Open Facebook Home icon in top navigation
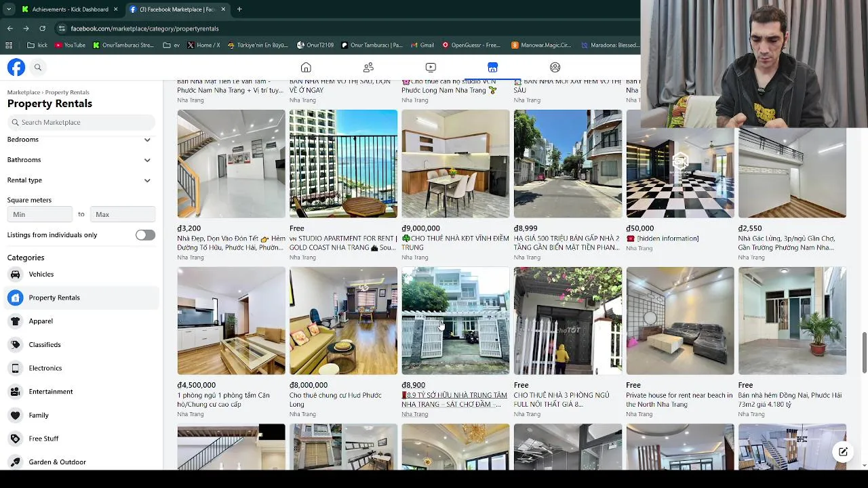The height and width of the screenshot is (488, 868). tap(306, 67)
